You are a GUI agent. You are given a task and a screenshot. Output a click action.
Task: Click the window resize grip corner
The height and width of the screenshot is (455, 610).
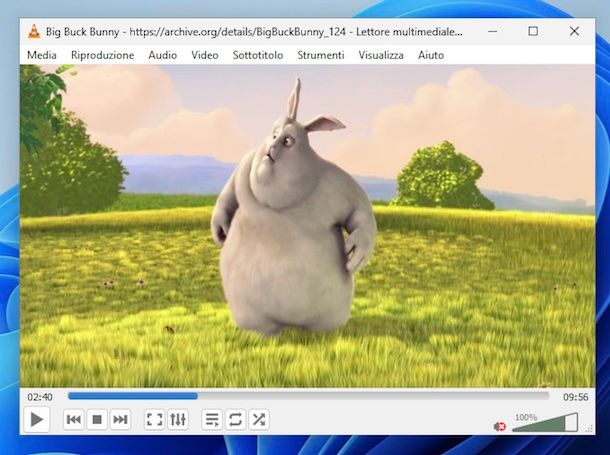click(x=590, y=429)
